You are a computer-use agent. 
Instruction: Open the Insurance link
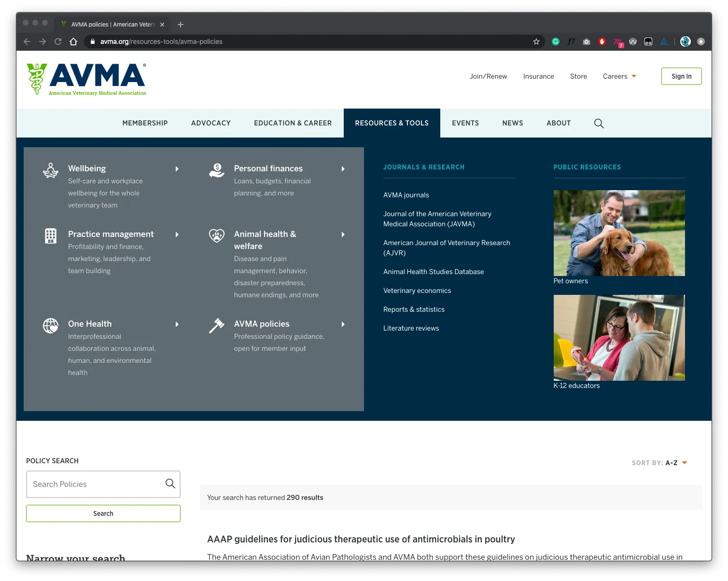(538, 76)
